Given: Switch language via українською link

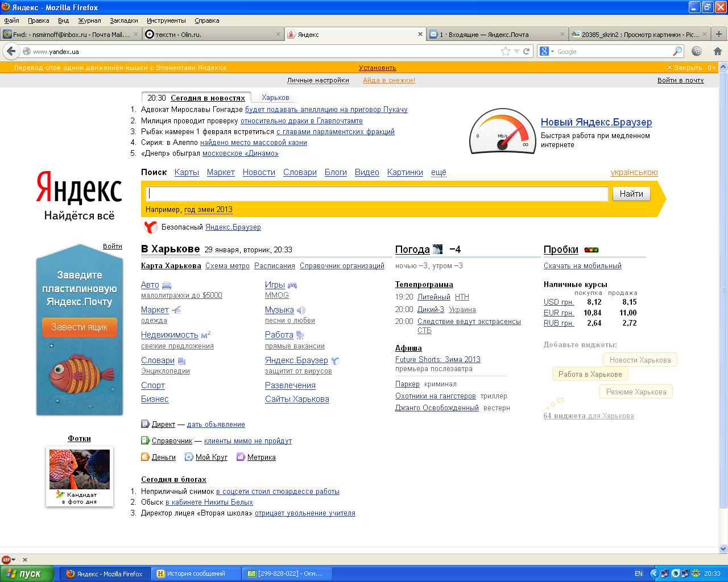Looking at the screenshot, I should 634,172.
